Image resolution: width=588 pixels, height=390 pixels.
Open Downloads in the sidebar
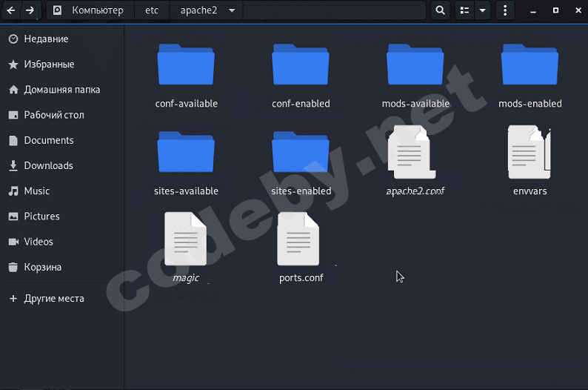tap(62, 165)
